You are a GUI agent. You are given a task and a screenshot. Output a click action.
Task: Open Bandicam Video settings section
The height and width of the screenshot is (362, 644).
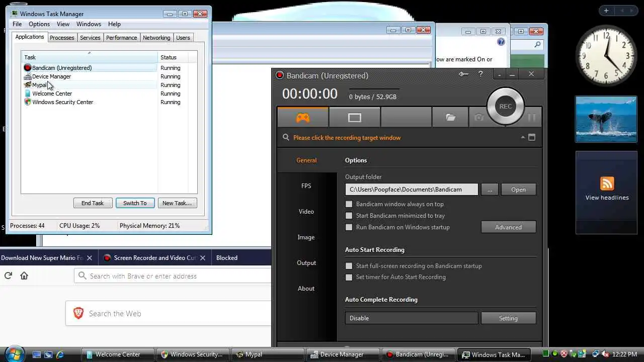306,211
